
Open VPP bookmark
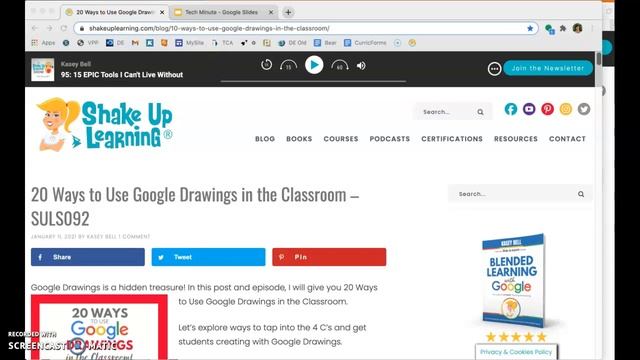pyautogui.click(x=88, y=42)
